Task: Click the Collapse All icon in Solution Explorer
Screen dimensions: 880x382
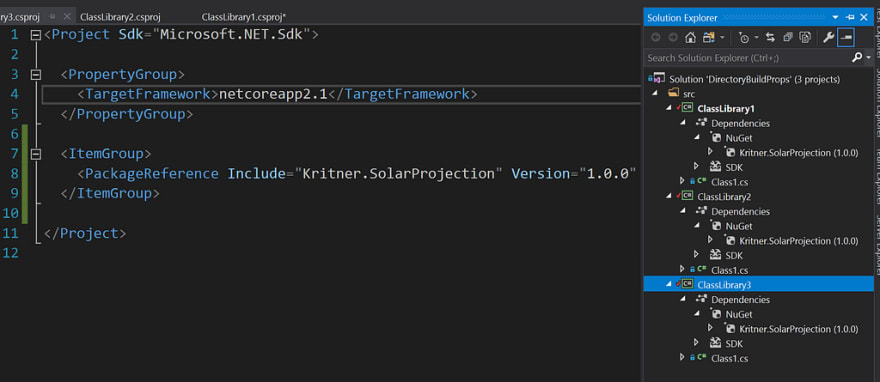Action: point(788,38)
